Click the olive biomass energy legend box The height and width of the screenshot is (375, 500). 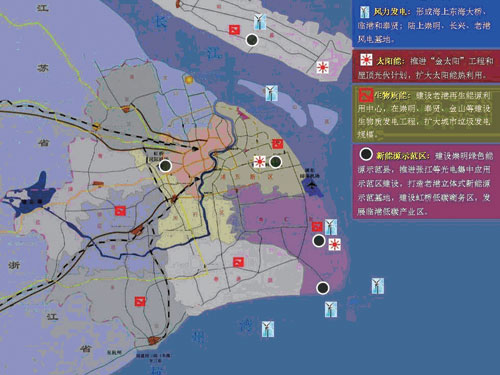426,114
